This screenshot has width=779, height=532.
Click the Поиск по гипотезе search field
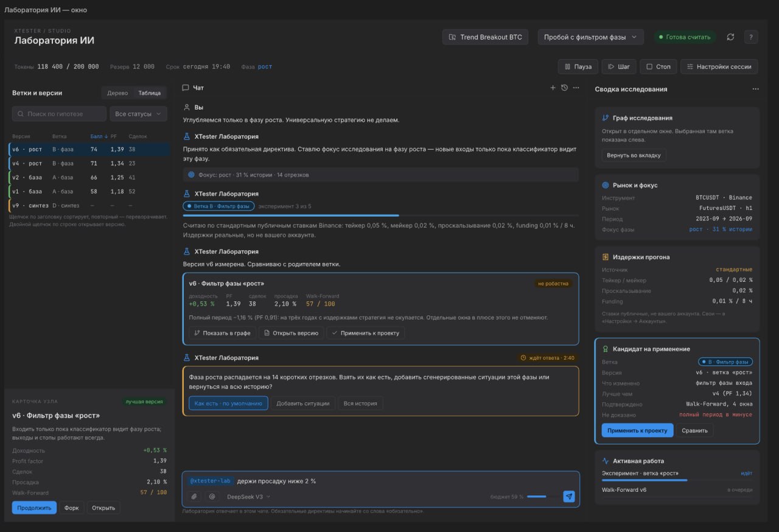pos(58,114)
